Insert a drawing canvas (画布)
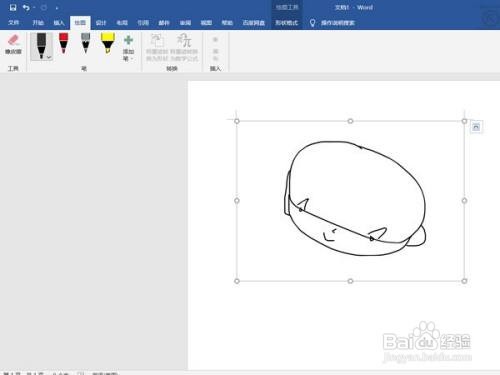 (x=215, y=49)
